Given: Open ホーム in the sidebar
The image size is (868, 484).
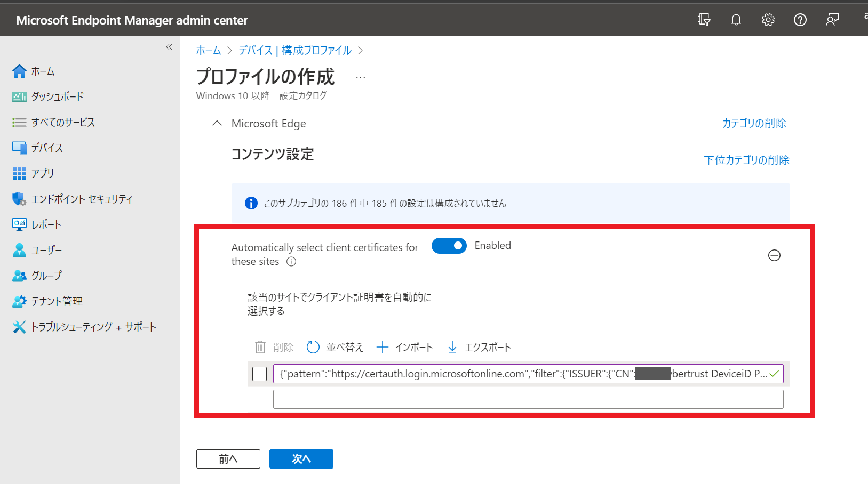Looking at the screenshot, I should click(43, 71).
